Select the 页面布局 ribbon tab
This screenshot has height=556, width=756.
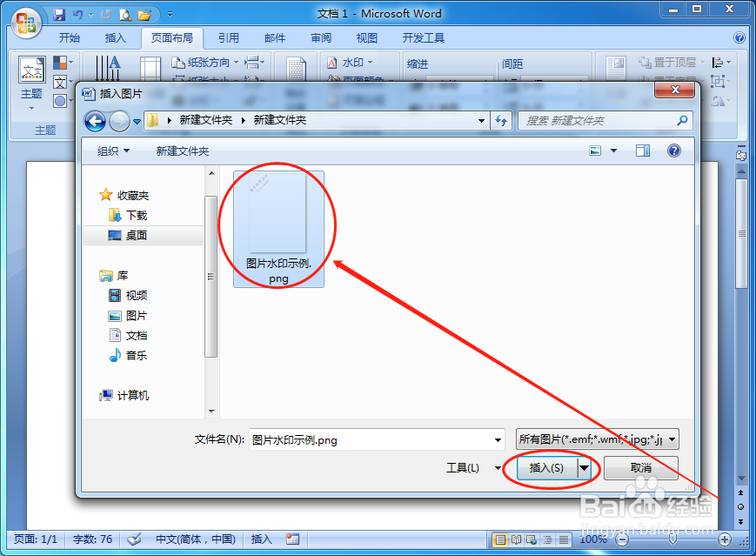click(172, 38)
